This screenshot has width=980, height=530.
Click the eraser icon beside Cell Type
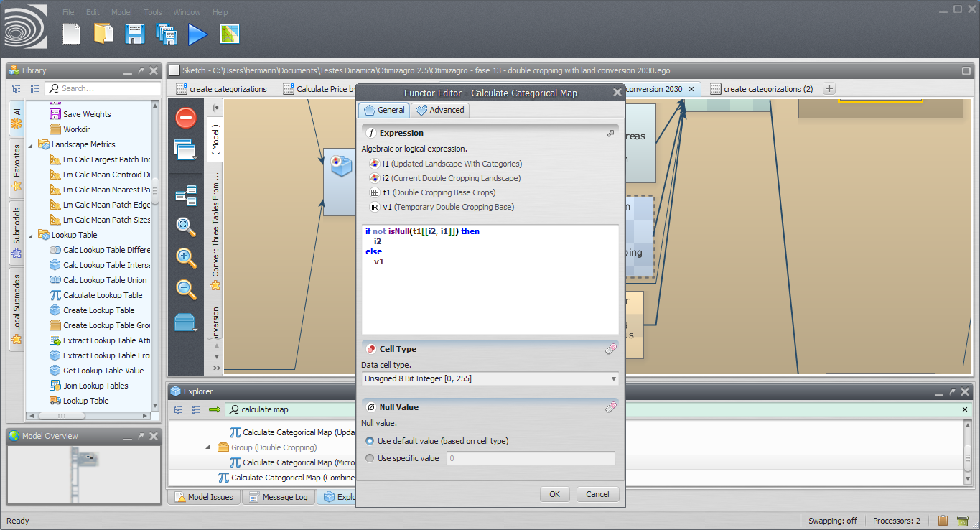pos(610,349)
